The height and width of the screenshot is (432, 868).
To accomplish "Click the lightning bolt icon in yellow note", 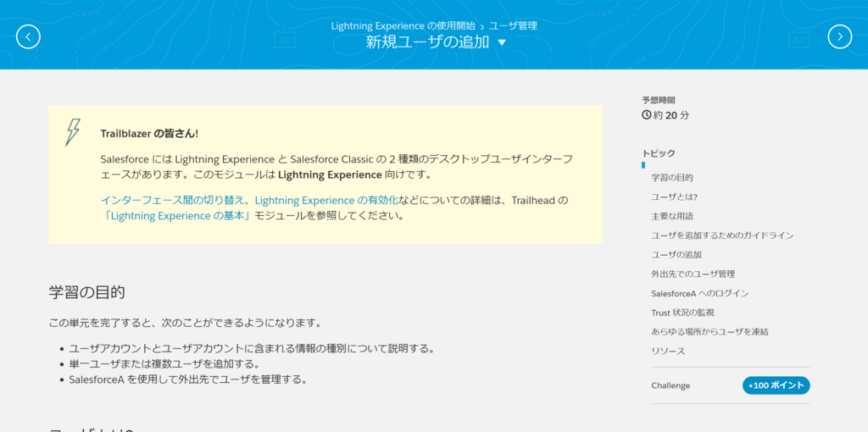I will click(73, 132).
